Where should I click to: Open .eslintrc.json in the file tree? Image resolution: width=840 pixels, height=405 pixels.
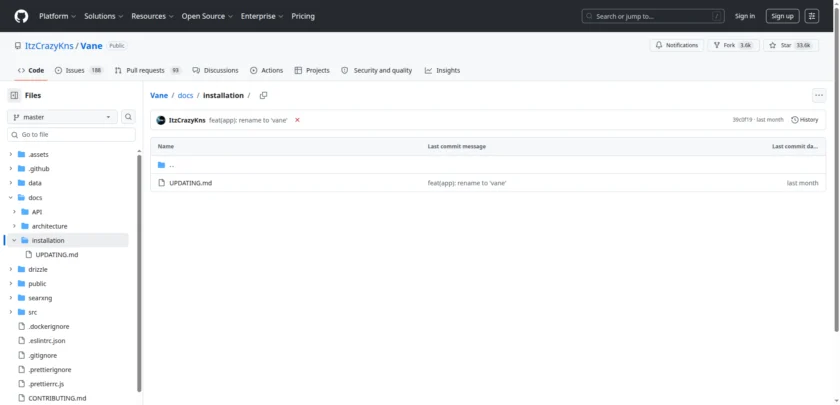tap(47, 341)
